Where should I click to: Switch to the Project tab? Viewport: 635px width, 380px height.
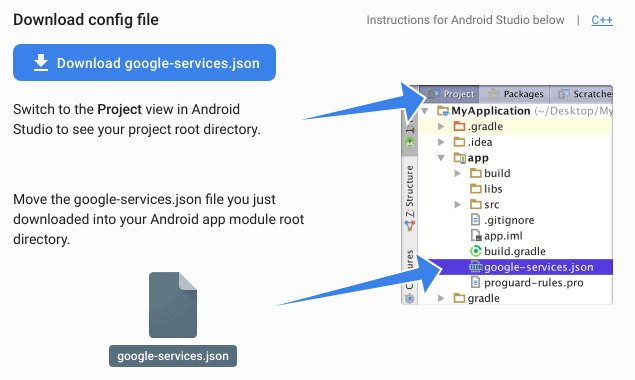pos(451,94)
